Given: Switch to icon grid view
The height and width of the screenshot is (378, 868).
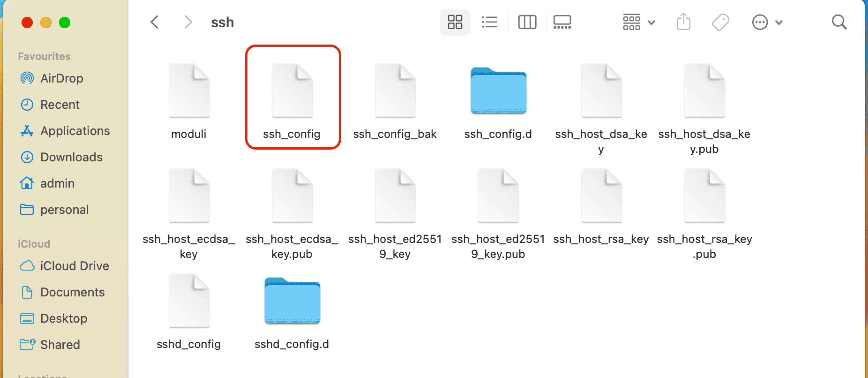Looking at the screenshot, I should 455,22.
